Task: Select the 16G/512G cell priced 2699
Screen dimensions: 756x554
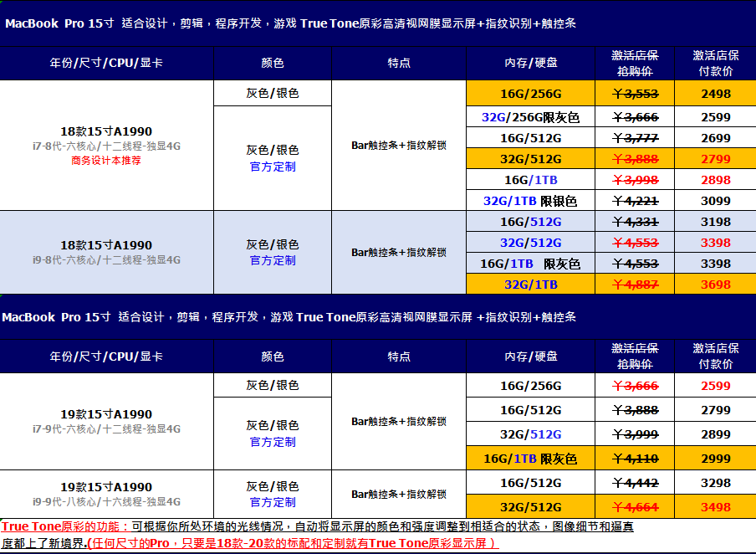Action: click(x=530, y=138)
